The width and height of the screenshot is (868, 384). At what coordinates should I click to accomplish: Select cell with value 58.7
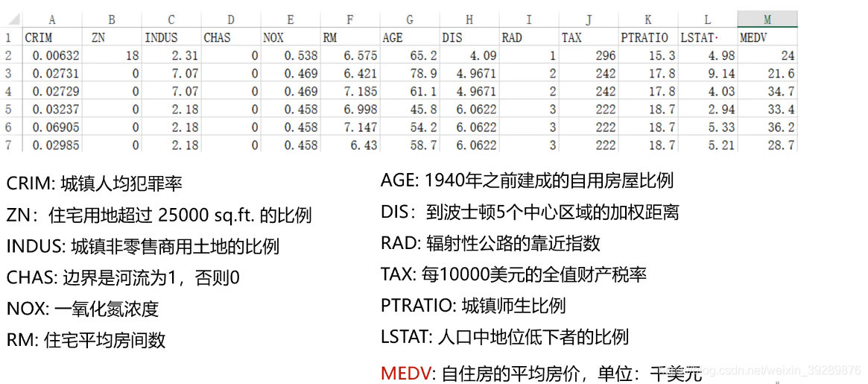click(409, 145)
